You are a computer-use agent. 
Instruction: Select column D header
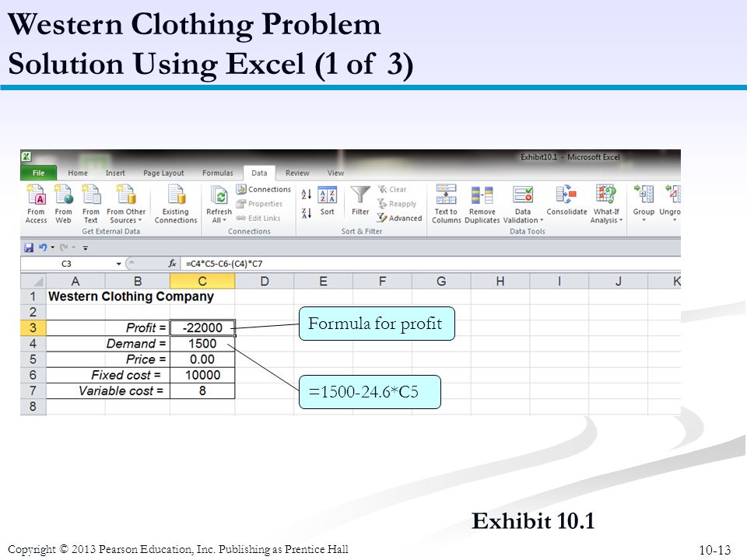tap(265, 282)
